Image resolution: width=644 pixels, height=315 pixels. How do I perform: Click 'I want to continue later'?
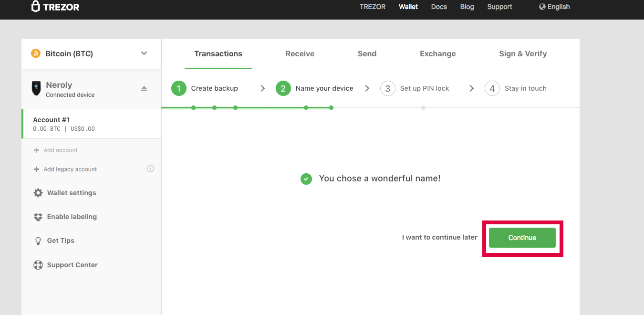click(x=439, y=237)
